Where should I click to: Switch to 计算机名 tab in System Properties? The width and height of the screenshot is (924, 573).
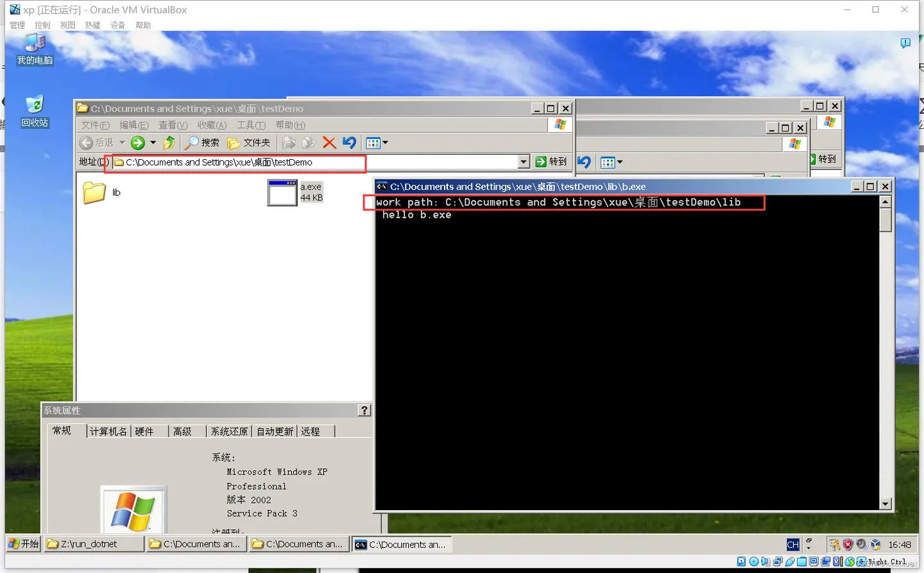click(x=108, y=432)
